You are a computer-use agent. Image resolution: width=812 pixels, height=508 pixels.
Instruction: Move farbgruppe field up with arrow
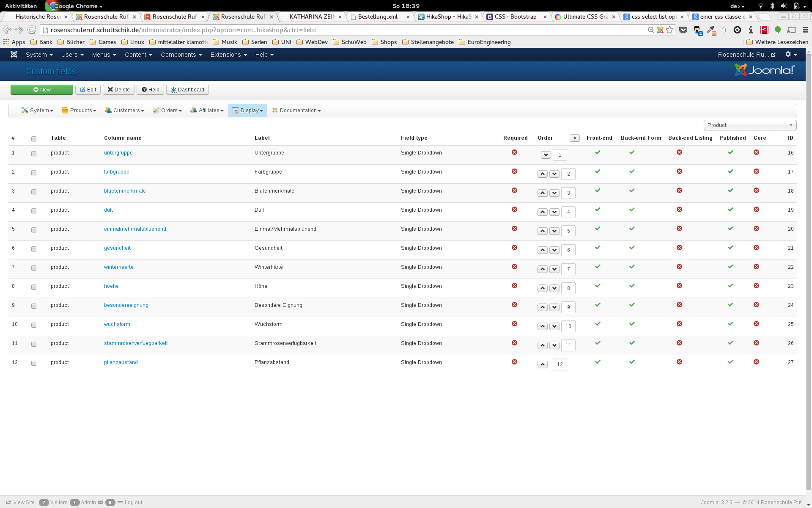[x=543, y=174]
